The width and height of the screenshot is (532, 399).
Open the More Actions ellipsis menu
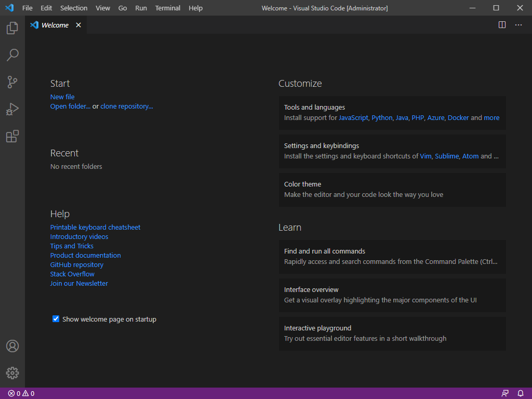coord(518,24)
